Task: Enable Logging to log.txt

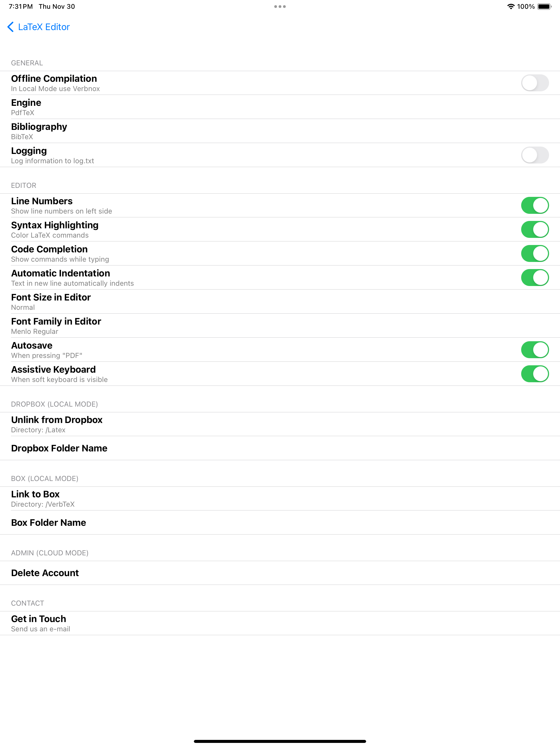Action: click(x=535, y=155)
